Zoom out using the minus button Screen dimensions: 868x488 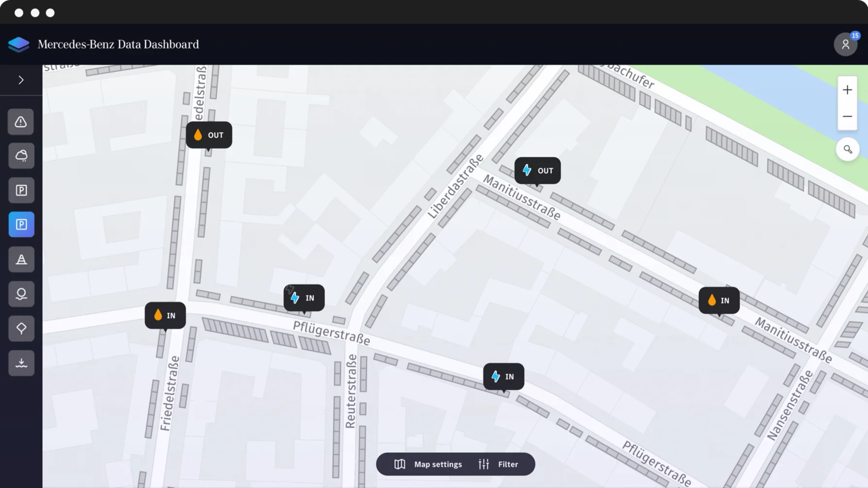click(847, 116)
